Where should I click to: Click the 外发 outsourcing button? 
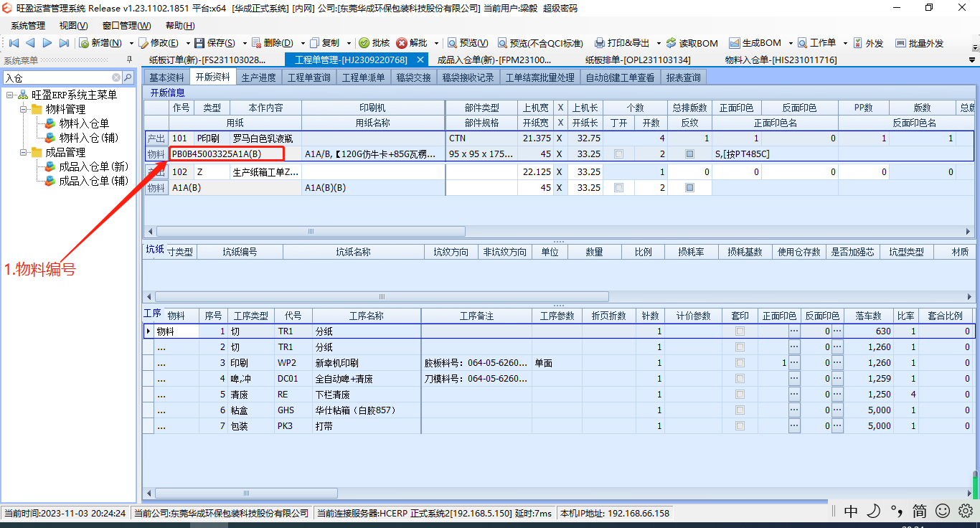(x=868, y=43)
